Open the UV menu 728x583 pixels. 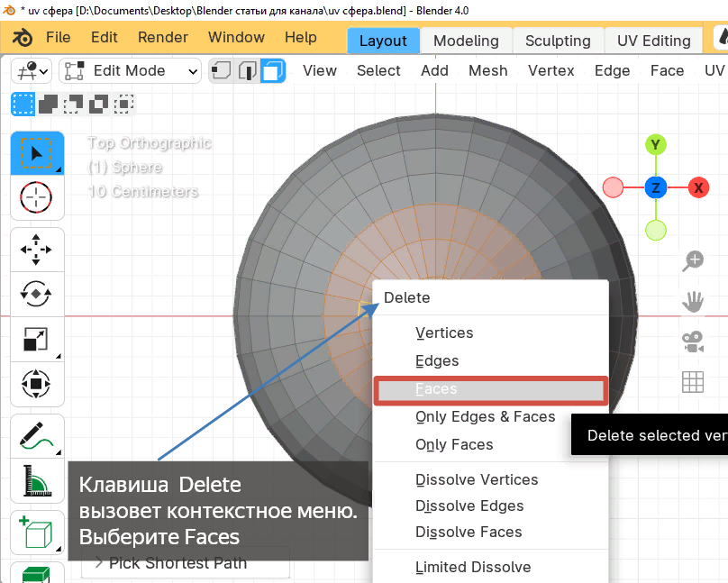[x=714, y=70]
